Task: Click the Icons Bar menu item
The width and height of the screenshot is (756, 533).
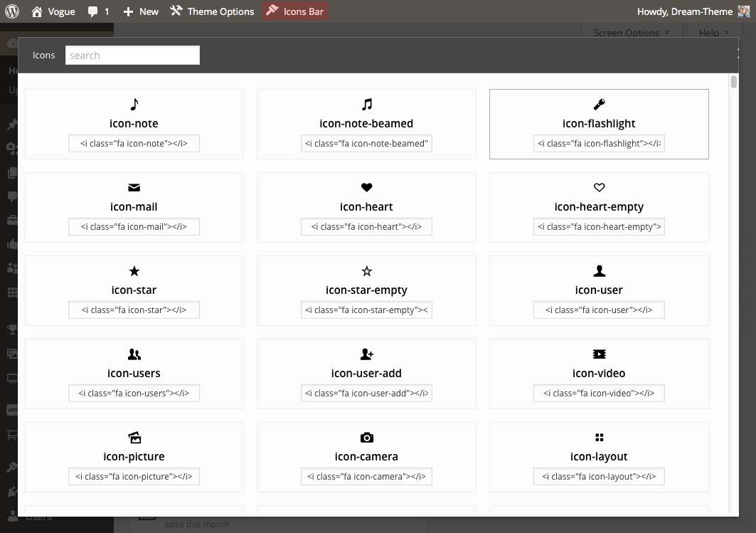Action: [295, 11]
